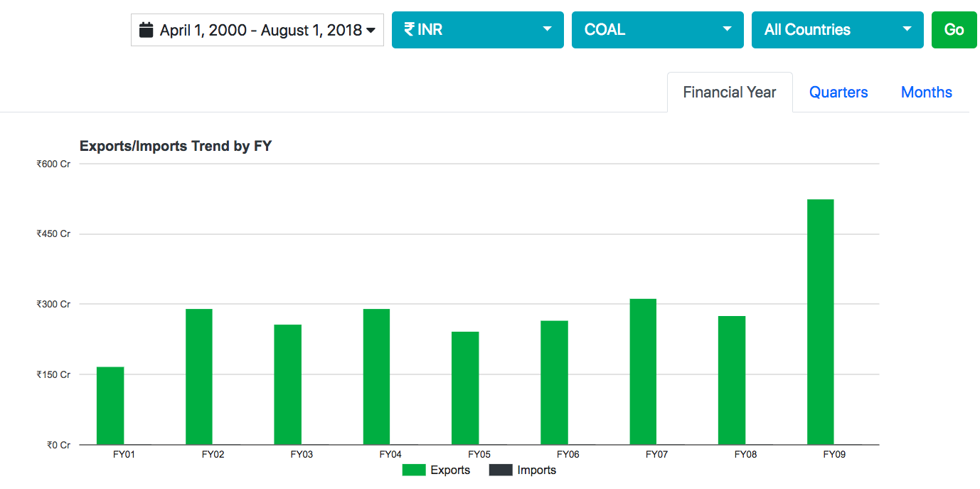
Task: Toggle the Imports legend series
Action: coord(536,470)
